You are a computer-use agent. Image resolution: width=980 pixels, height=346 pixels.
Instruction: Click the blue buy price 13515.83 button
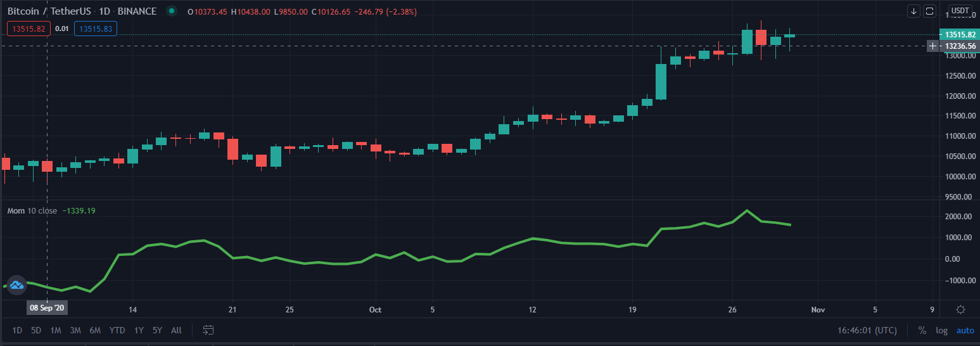(x=96, y=28)
